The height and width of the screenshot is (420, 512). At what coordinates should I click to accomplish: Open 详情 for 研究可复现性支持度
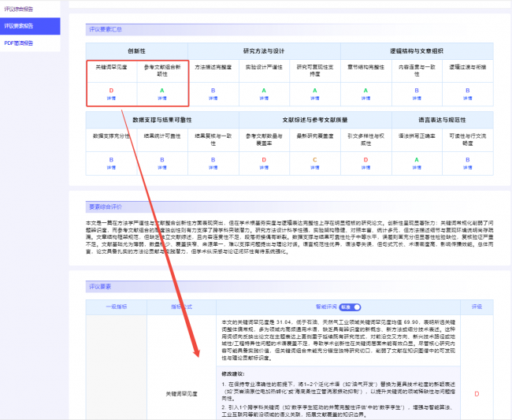[315, 98]
